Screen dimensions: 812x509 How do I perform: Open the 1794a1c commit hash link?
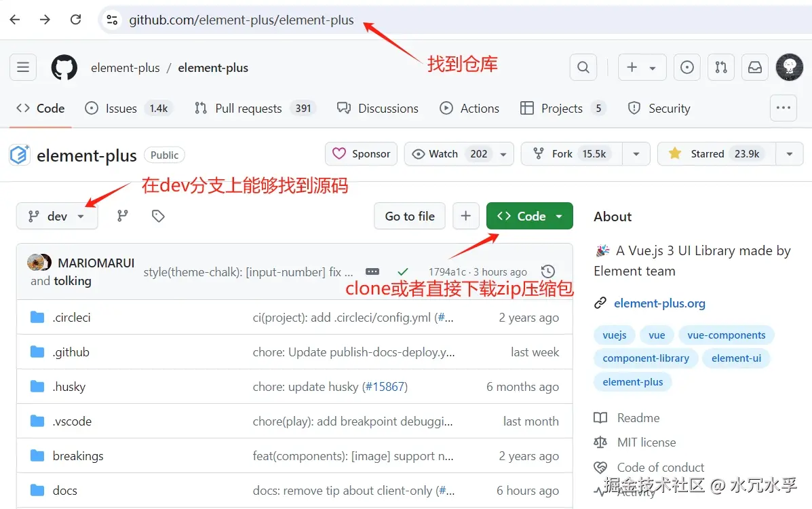[448, 271]
